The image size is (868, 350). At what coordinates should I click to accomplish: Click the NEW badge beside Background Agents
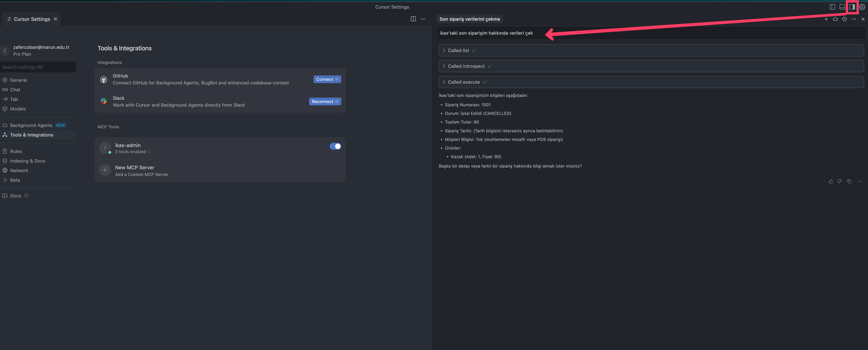coord(60,125)
